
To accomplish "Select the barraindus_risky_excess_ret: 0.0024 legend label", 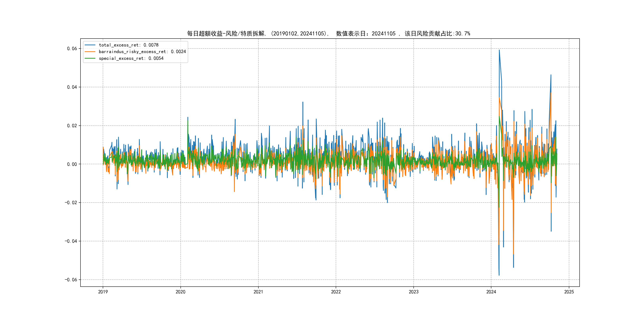I will click(142, 52).
